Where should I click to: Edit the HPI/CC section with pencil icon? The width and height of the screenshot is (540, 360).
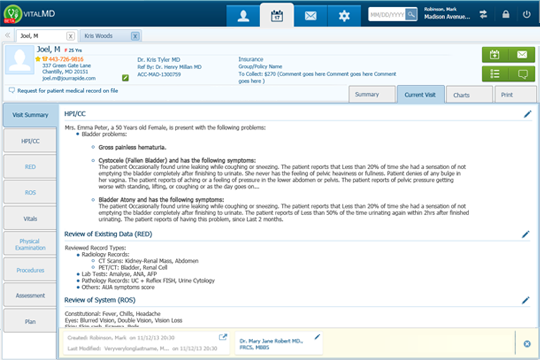(527, 114)
